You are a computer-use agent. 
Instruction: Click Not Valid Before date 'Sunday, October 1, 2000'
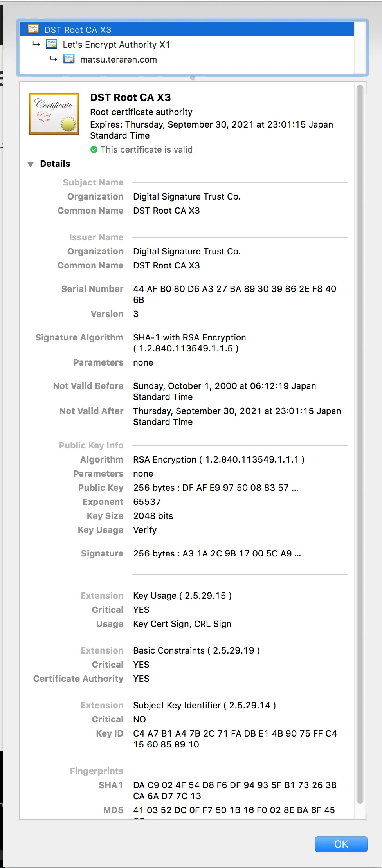point(225,391)
